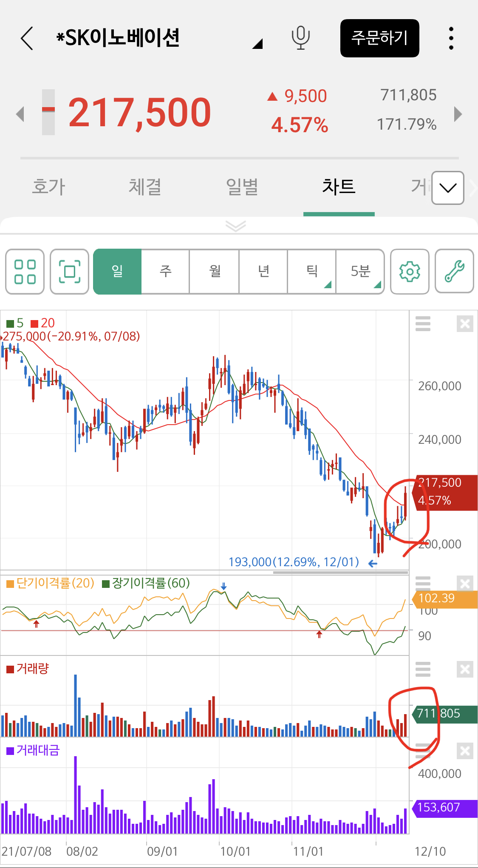Open price chart panel menu lines
The width and height of the screenshot is (478, 868).
(423, 324)
